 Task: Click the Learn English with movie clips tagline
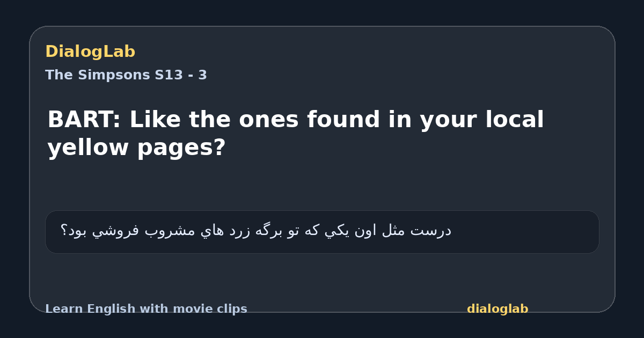coord(146,309)
